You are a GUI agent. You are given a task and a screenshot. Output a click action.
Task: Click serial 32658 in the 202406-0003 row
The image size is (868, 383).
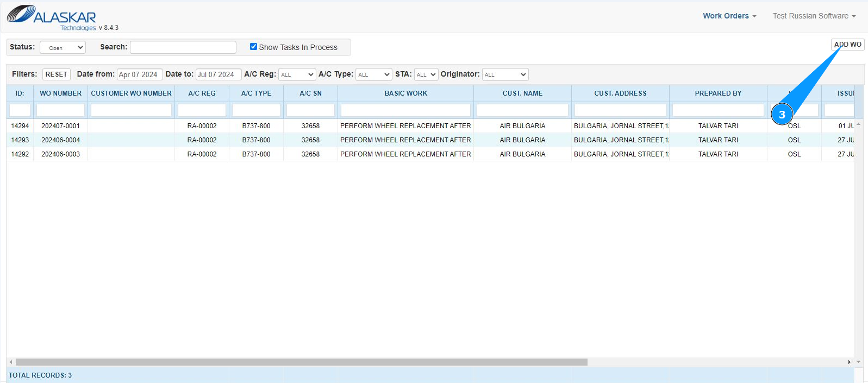311,154
